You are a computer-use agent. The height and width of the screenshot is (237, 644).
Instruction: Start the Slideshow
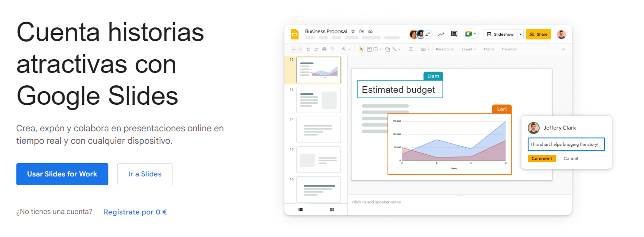tap(500, 34)
